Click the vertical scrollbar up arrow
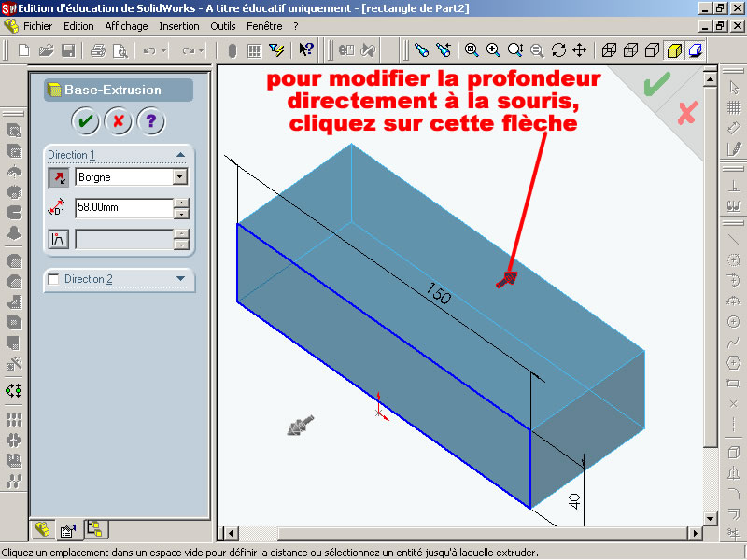The height and width of the screenshot is (560, 747). (710, 79)
